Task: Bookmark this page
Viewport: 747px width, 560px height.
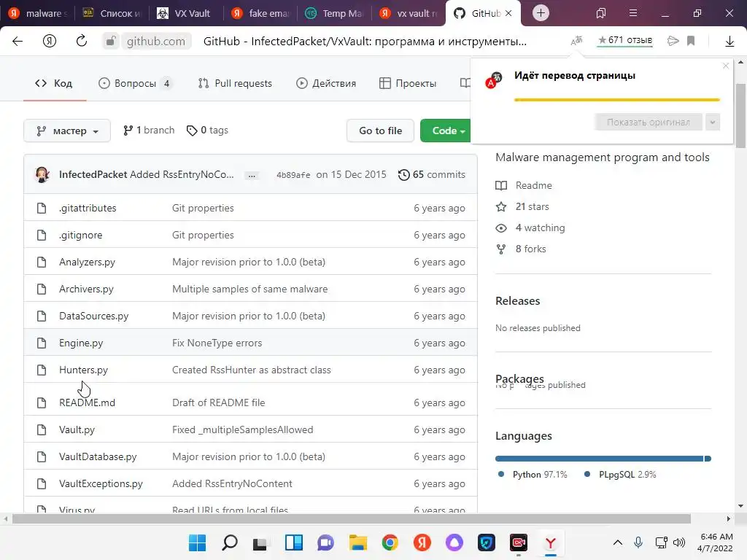Action: [x=691, y=41]
